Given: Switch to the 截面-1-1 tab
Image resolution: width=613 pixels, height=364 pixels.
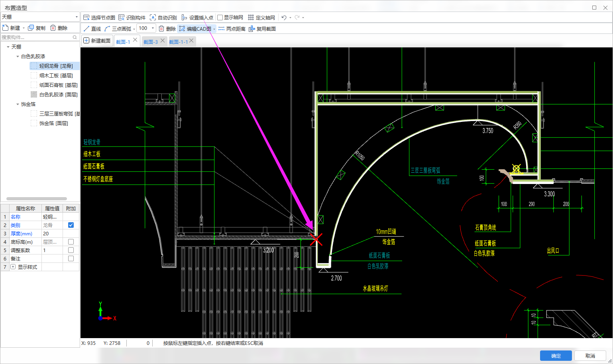Looking at the screenshot, I should pos(178,42).
